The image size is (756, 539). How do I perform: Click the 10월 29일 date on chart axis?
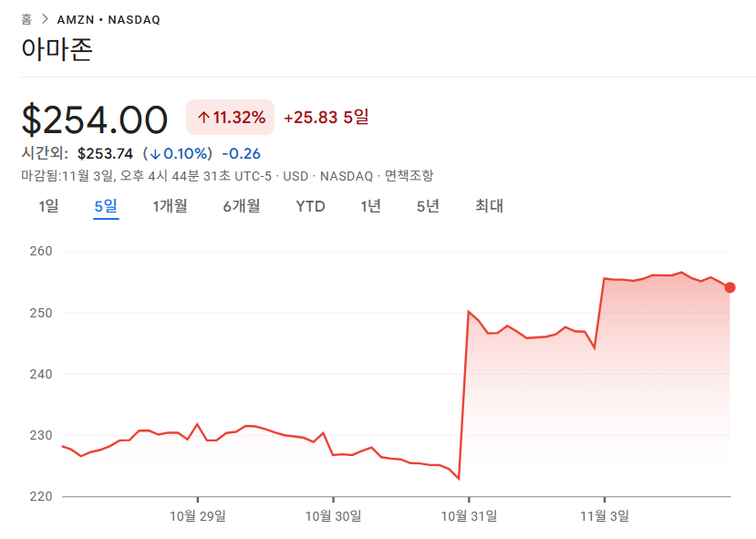click(198, 516)
